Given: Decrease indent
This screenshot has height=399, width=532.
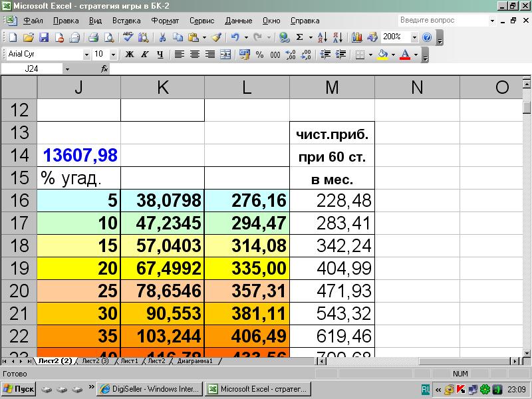Looking at the screenshot, I should (325, 55).
